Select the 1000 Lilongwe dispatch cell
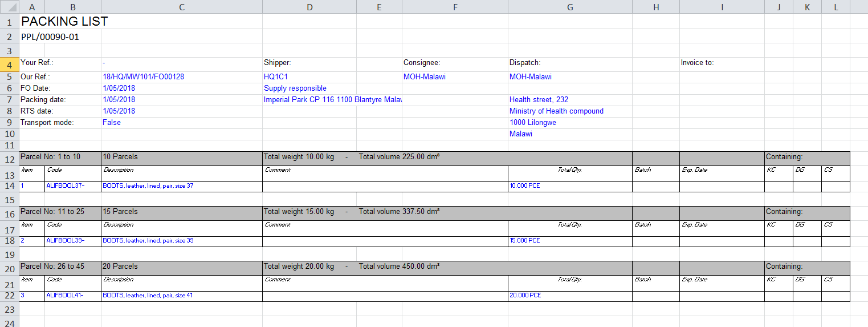 (533, 122)
